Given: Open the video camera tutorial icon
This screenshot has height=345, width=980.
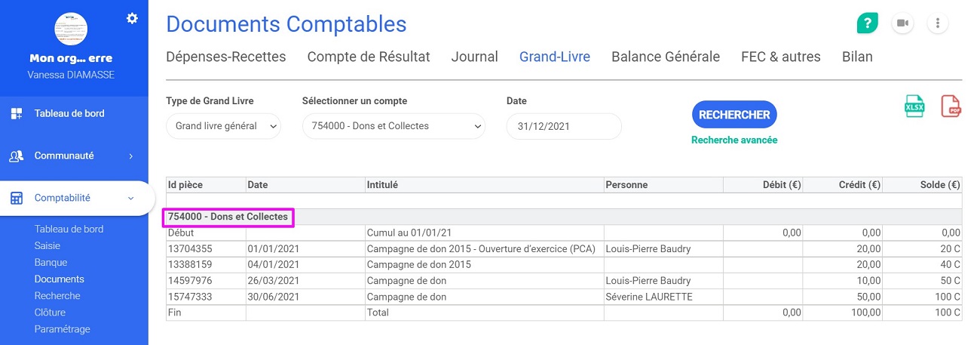Looking at the screenshot, I should pos(902,23).
